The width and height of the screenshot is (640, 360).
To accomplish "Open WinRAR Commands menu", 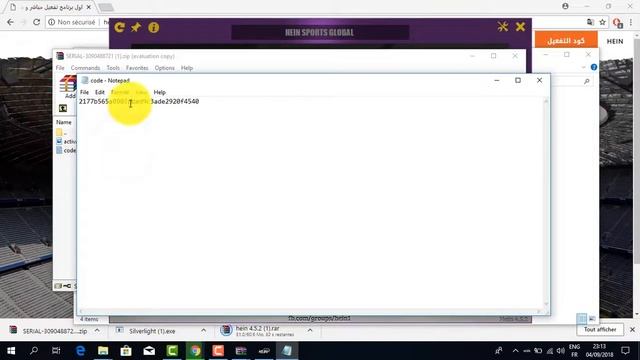I will coord(85,68).
